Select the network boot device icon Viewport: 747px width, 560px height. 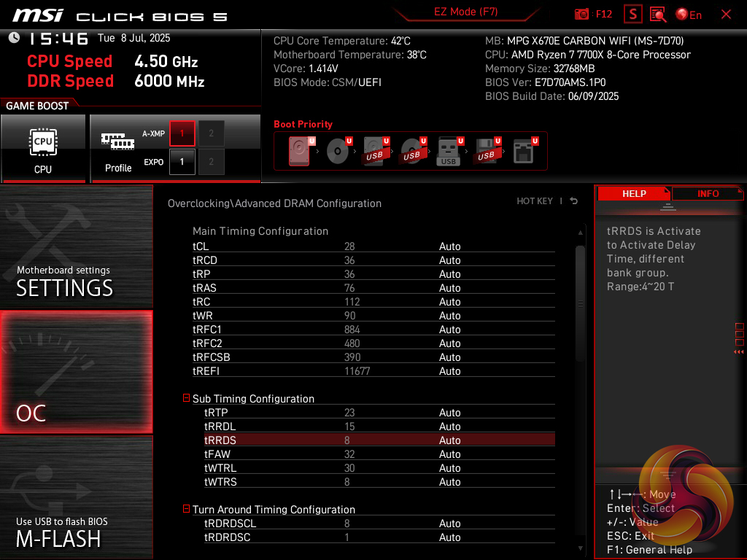click(x=525, y=151)
